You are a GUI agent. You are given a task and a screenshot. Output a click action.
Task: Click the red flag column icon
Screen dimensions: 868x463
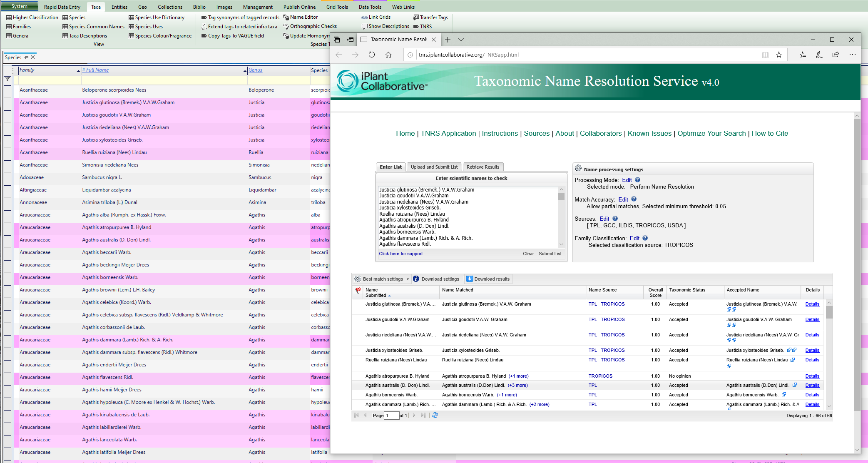click(x=358, y=291)
